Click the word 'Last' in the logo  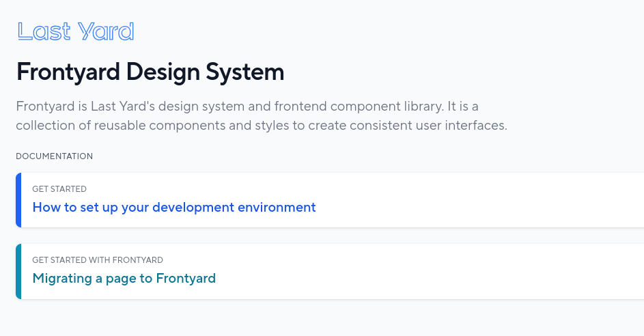[44, 31]
